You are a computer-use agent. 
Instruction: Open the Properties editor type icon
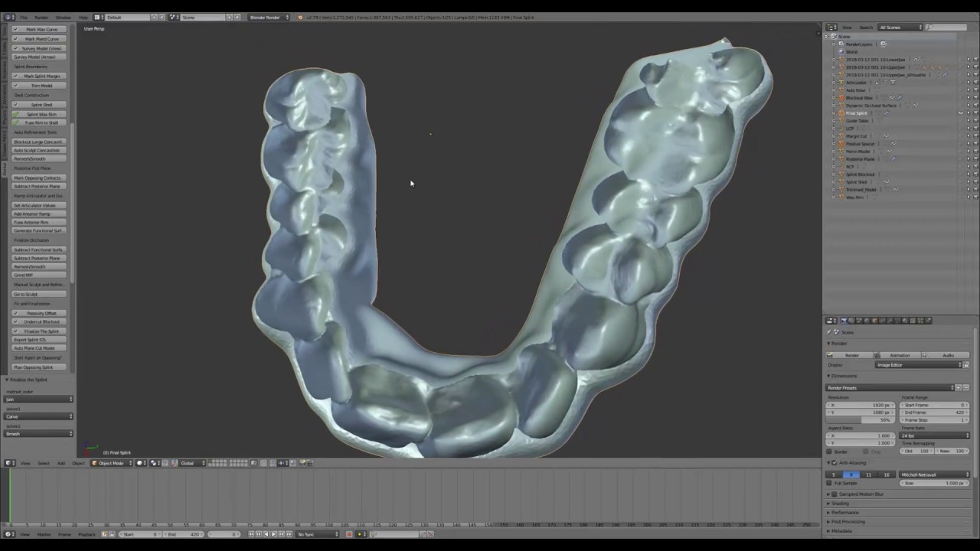[830, 321]
